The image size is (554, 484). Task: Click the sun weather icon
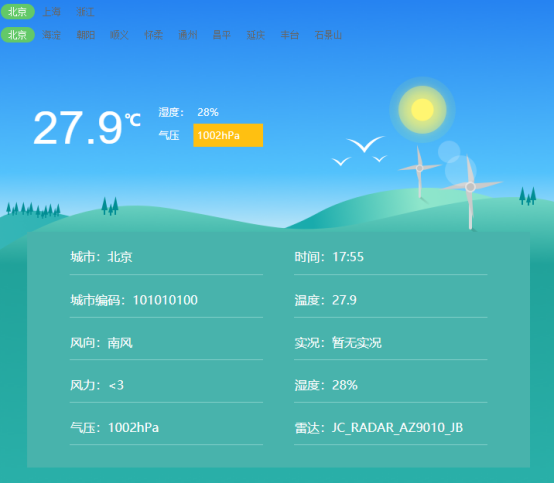(x=422, y=110)
